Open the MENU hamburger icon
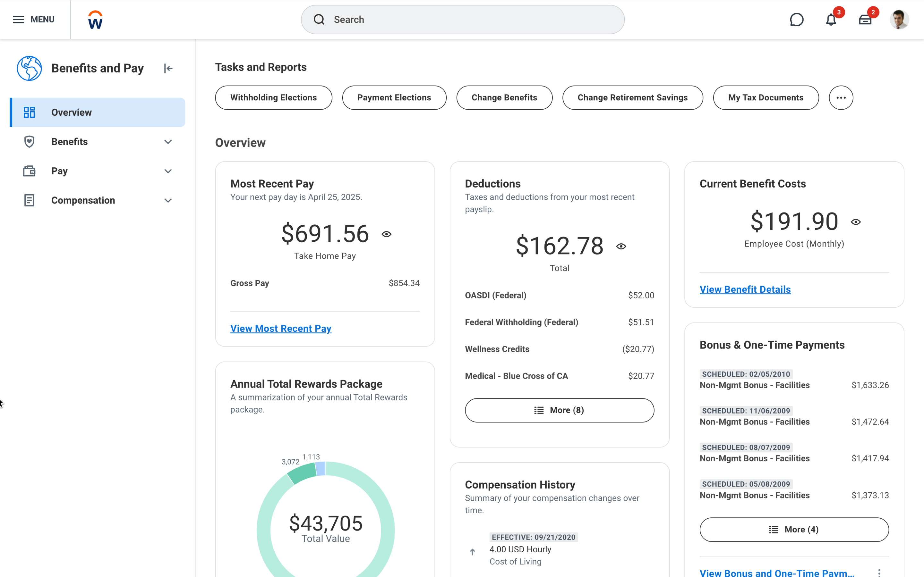Image resolution: width=924 pixels, height=577 pixels. [18, 20]
